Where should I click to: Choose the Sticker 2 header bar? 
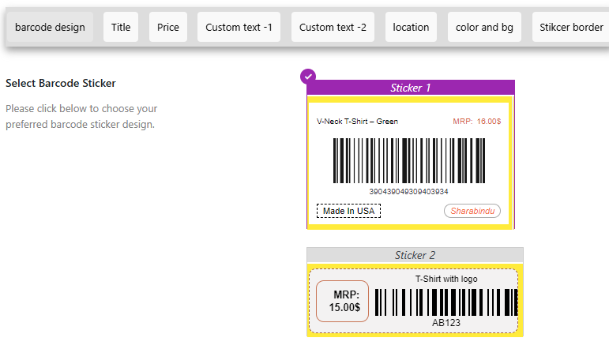point(415,255)
